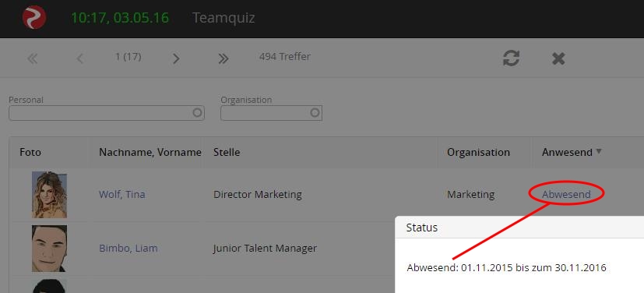This screenshot has height=293, width=644.
Task: Click the date and time display
Action: 120,18
